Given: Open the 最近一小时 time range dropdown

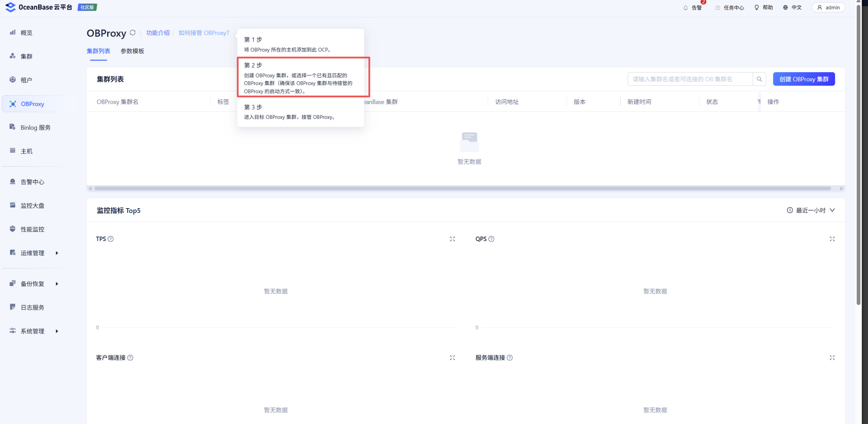Looking at the screenshot, I should click(x=811, y=210).
